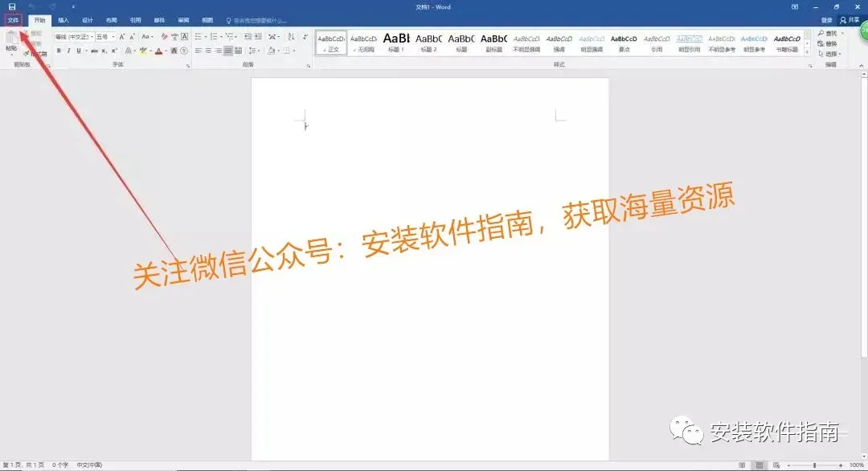This screenshot has width=868, height=471.
Task: Click the 共享 (Share) button
Action: coord(850,20)
